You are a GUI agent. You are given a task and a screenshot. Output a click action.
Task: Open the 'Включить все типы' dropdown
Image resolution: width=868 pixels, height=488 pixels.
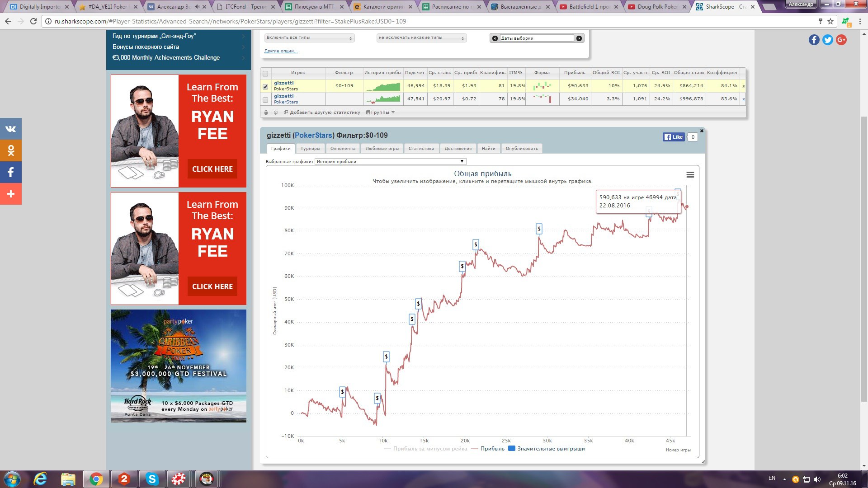coord(309,38)
